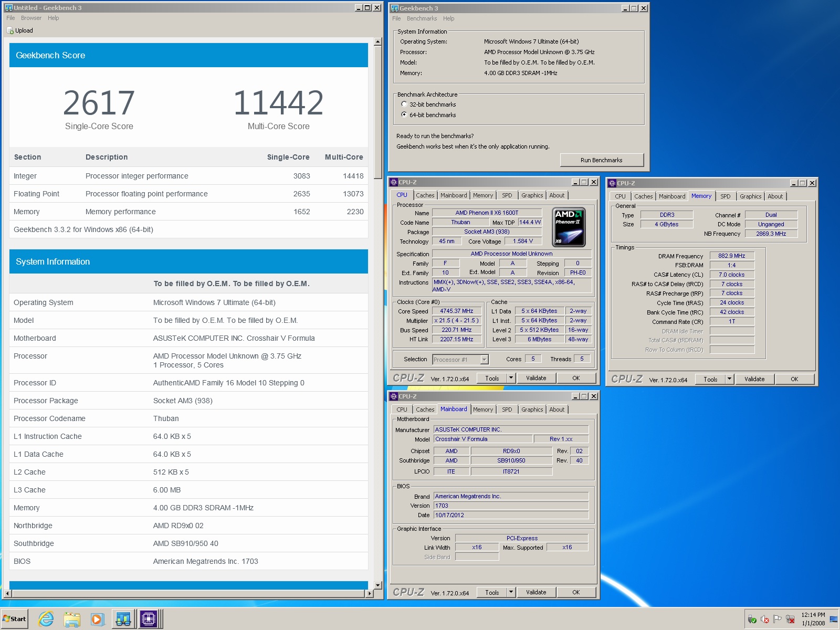The height and width of the screenshot is (630, 840).
Task: Click the Integer row multi-core value 14418
Action: coord(353,176)
